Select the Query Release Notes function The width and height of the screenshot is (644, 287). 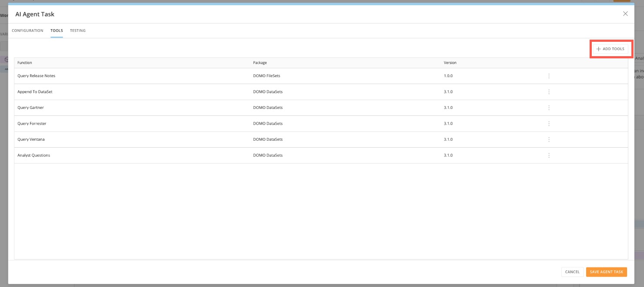pos(37,76)
